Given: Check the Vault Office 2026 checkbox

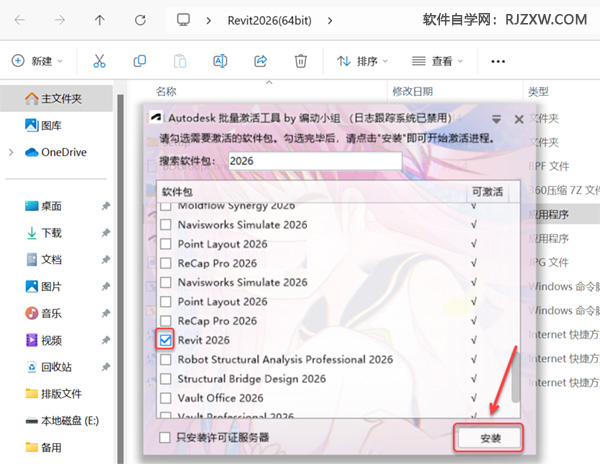Looking at the screenshot, I should (166, 398).
